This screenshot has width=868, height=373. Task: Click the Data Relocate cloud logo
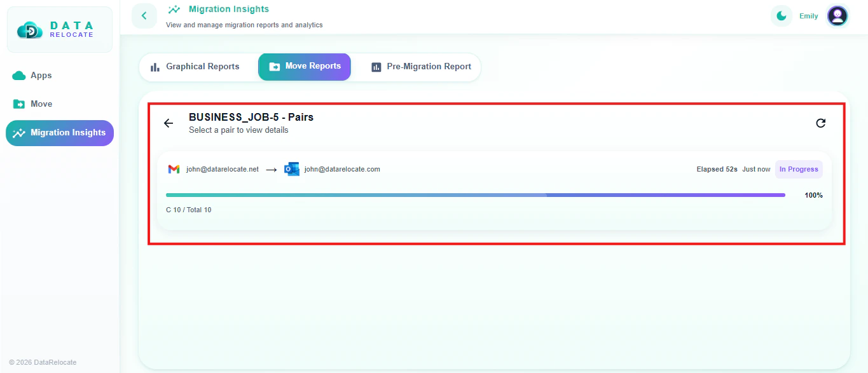click(x=30, y=30)
